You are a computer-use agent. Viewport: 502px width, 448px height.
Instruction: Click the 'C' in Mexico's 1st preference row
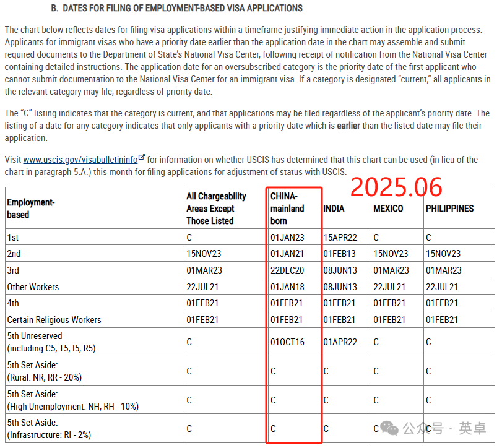pyautogui.click(x=376, y=238)
